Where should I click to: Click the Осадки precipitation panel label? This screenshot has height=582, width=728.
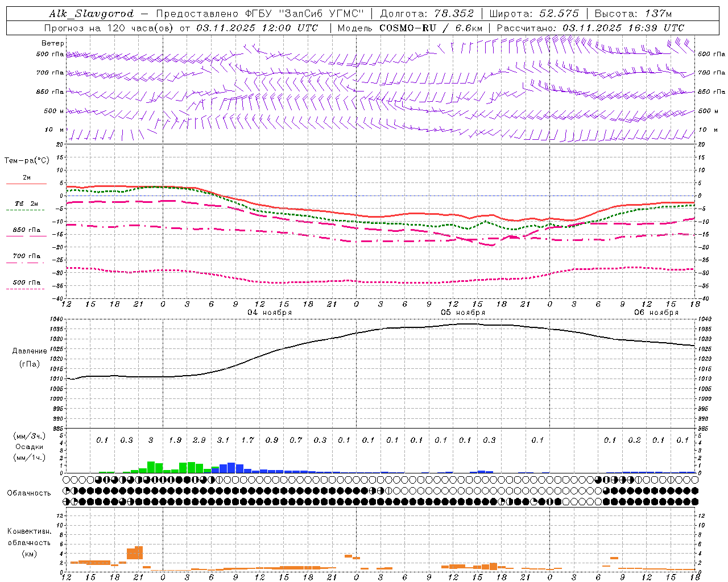(30, 447)
